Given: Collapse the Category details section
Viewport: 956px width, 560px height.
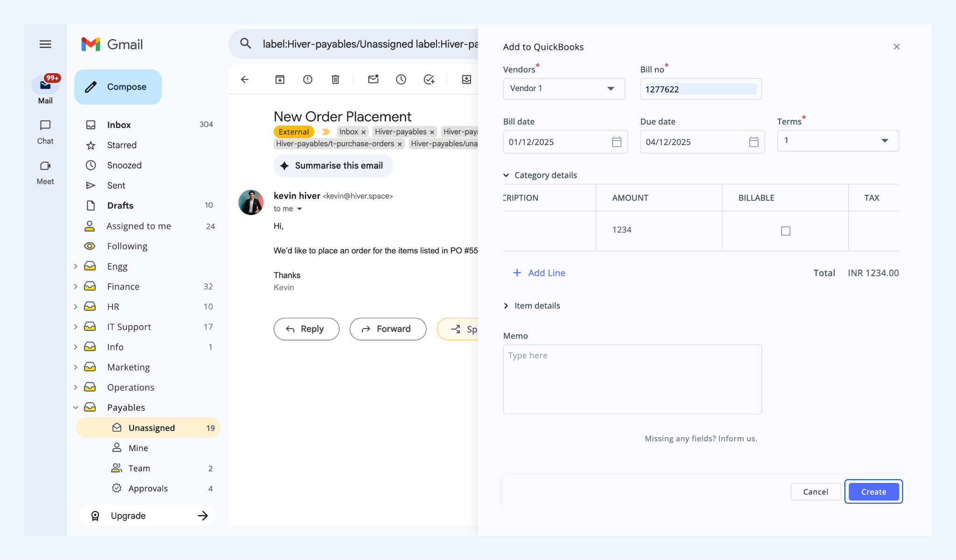Looking at the screenshot, I should 506,175.
